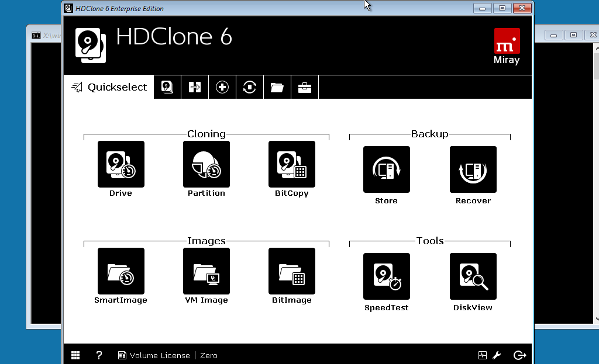
Task: Open the VM Image creator
Action: (206, 271)
